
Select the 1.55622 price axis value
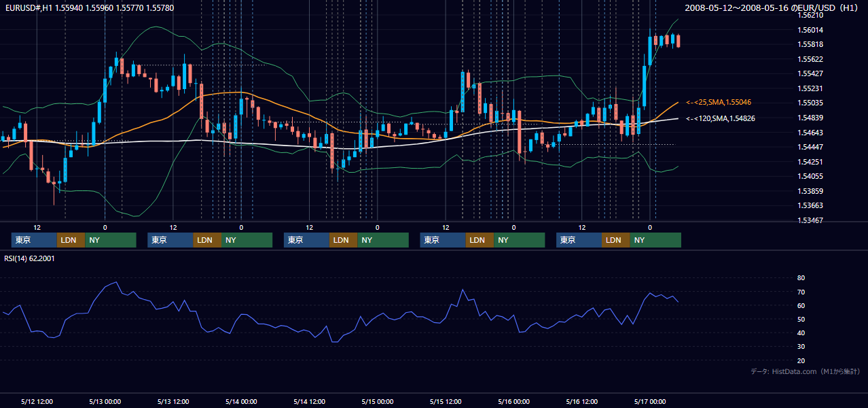pos(811,59)
